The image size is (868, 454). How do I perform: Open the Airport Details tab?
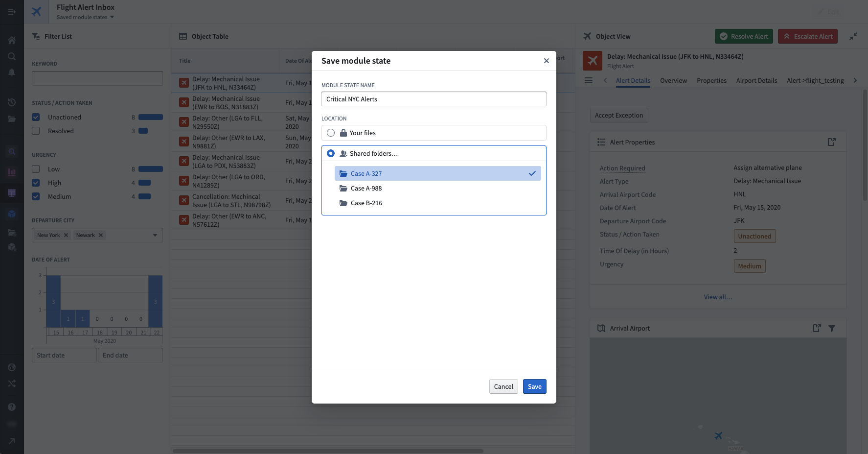[x=756, y=80]
